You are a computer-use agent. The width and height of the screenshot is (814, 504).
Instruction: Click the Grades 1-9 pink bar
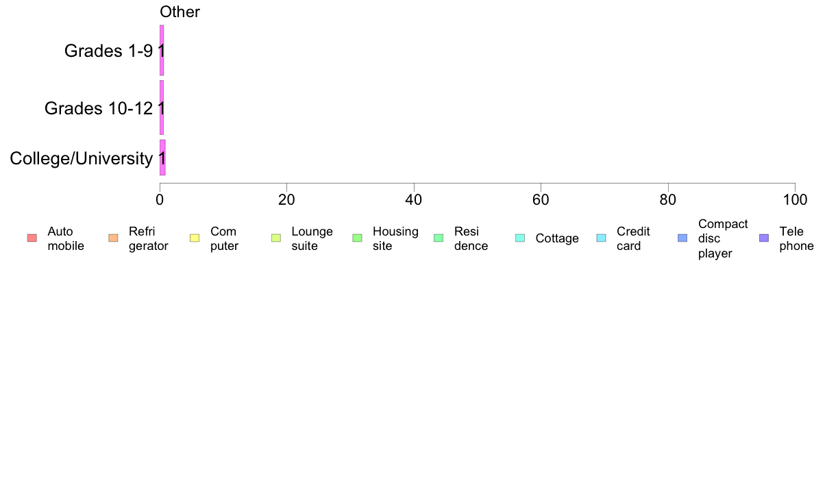pos(162,50)
